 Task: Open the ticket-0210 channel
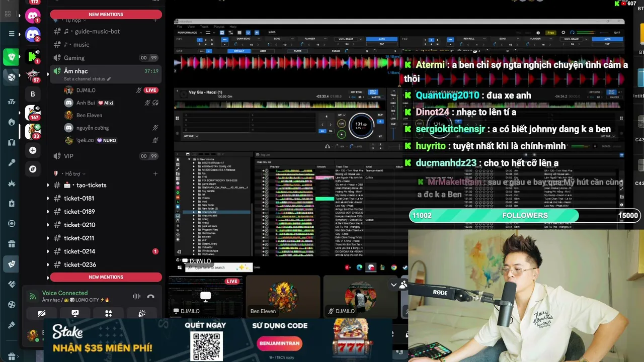coord(106,225)
